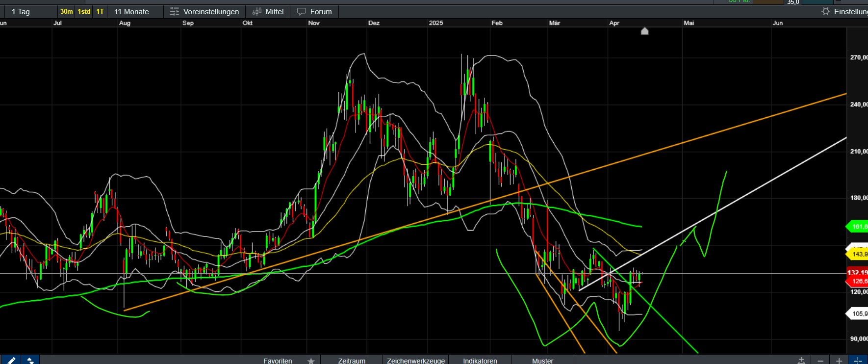Click the drawing mode switcher icon beside pencil
This screenshot has height=364, width=868.
(30, 361)
